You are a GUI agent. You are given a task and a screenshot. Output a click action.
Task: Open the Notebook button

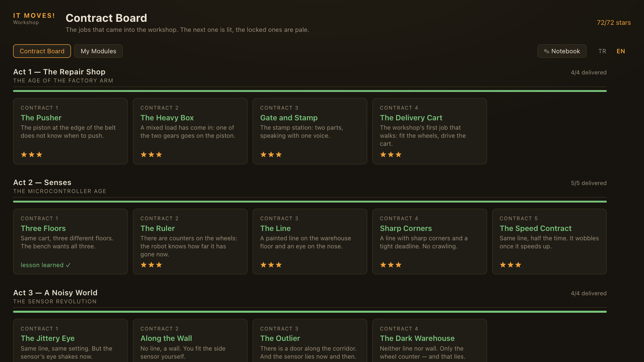562,51
